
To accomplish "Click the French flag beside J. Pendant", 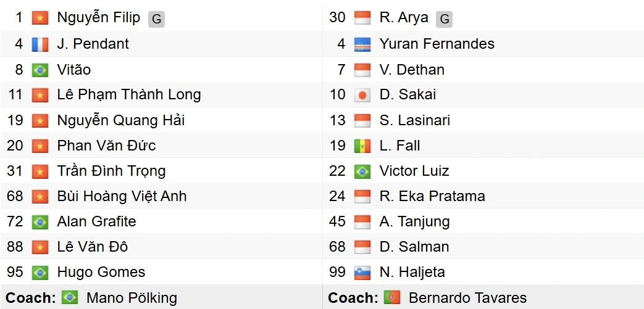I will [x=40, y=44].
